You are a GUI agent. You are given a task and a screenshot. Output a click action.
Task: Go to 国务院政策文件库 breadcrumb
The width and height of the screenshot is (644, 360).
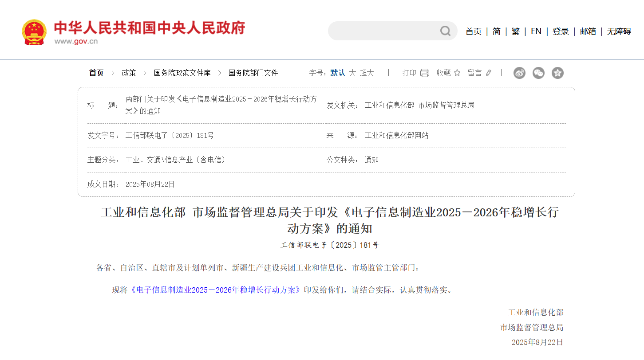pos(182,73)
